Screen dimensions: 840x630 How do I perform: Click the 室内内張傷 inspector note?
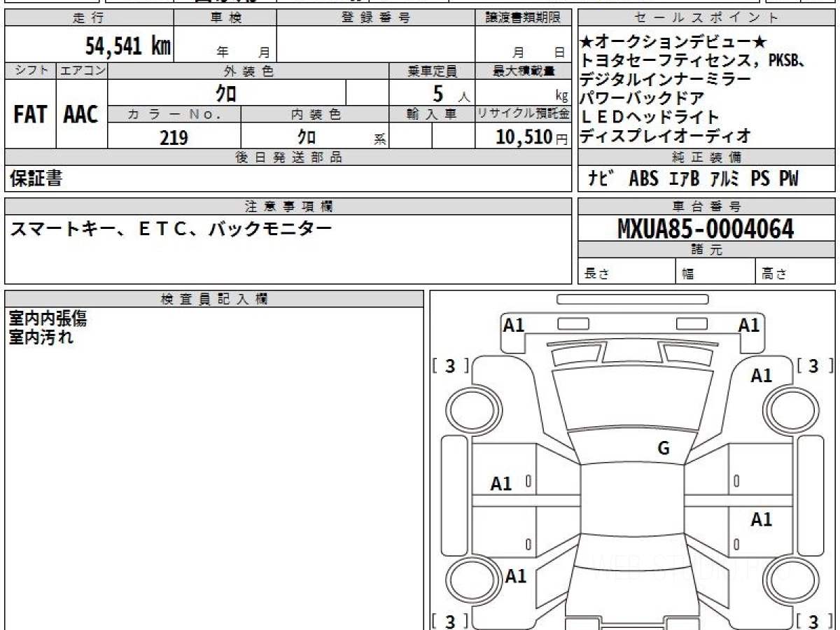pyautogui.click(x=48, y=318)
